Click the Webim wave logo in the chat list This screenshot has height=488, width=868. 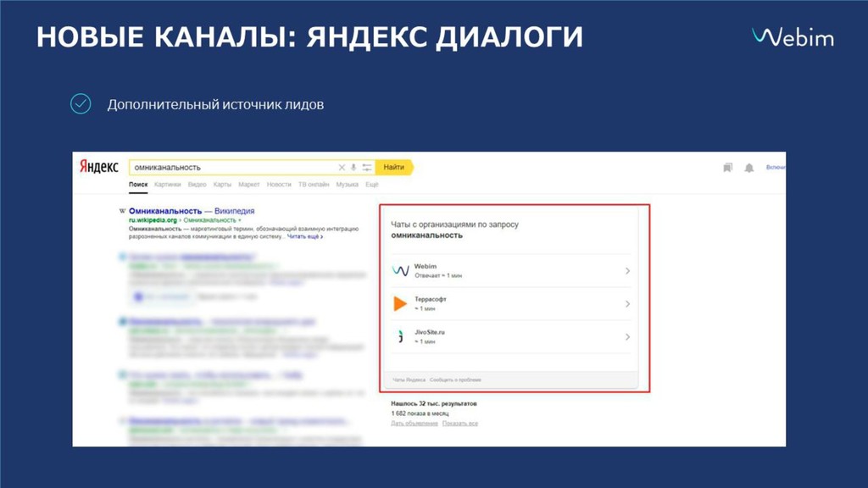pos(400,270)
